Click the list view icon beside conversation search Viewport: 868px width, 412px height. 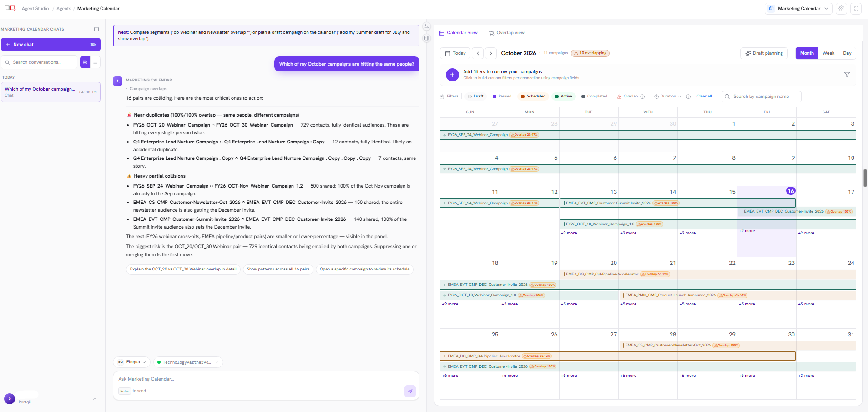[x=95, y=62]
